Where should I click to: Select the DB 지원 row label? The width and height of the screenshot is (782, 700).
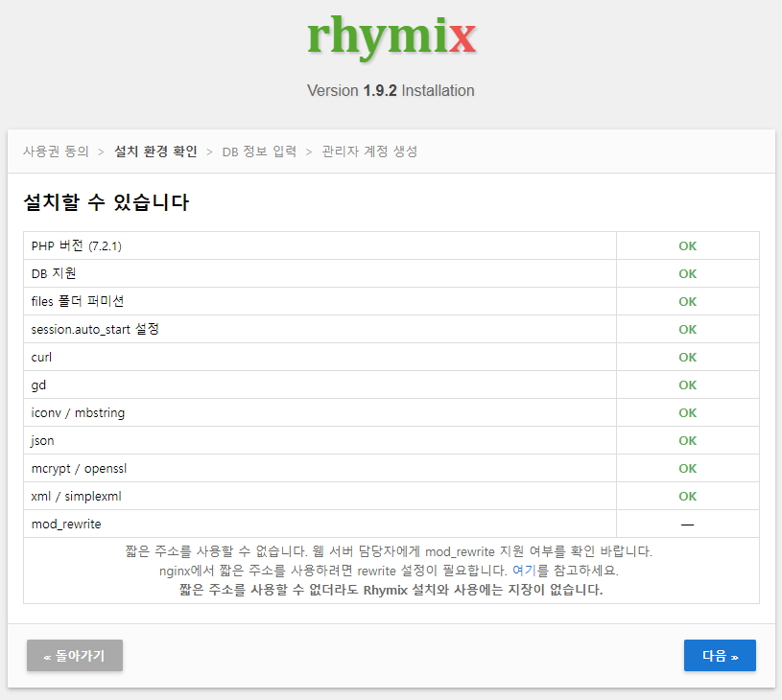54,274
